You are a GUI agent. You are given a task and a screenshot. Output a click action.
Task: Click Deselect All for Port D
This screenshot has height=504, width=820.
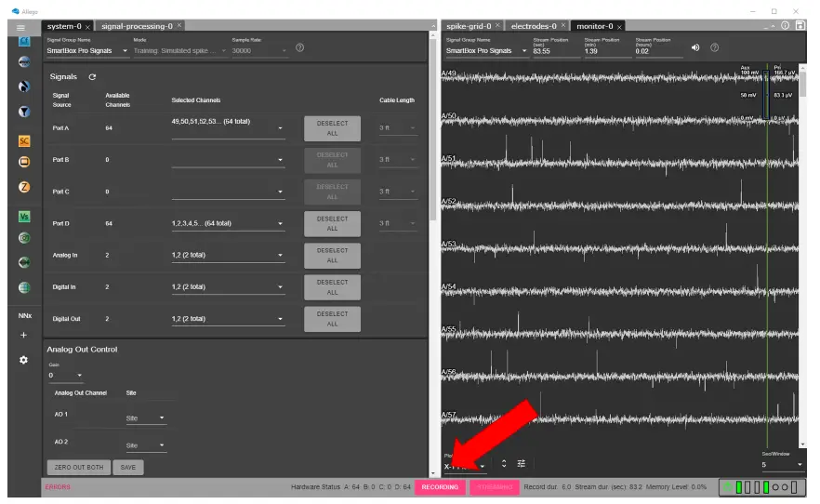pos(332,224)
